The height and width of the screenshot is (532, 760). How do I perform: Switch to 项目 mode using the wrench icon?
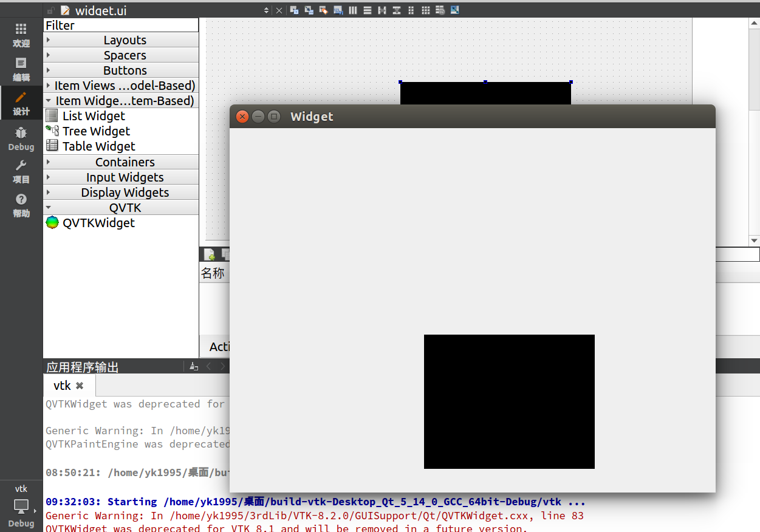(x=21, y=172)
